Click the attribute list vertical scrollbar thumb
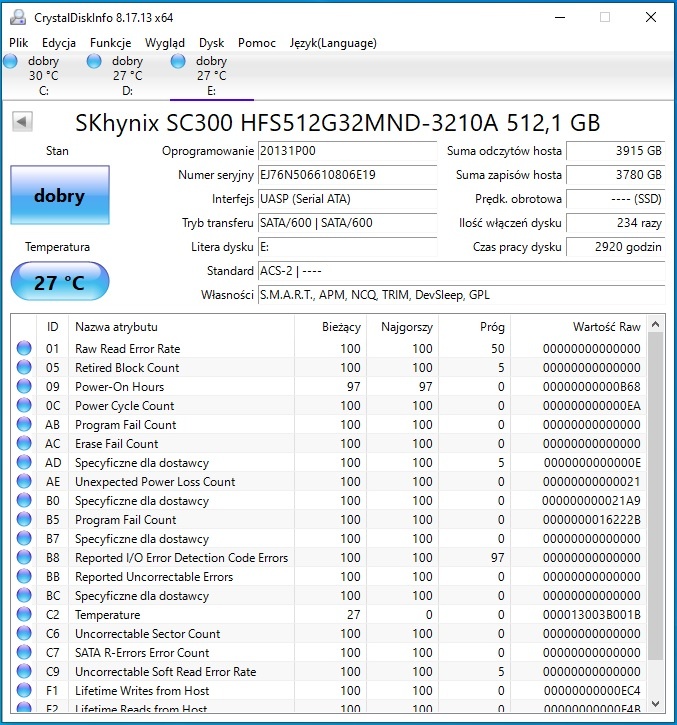The height and width of the screenshot is (725, 677). pos(655,496)
